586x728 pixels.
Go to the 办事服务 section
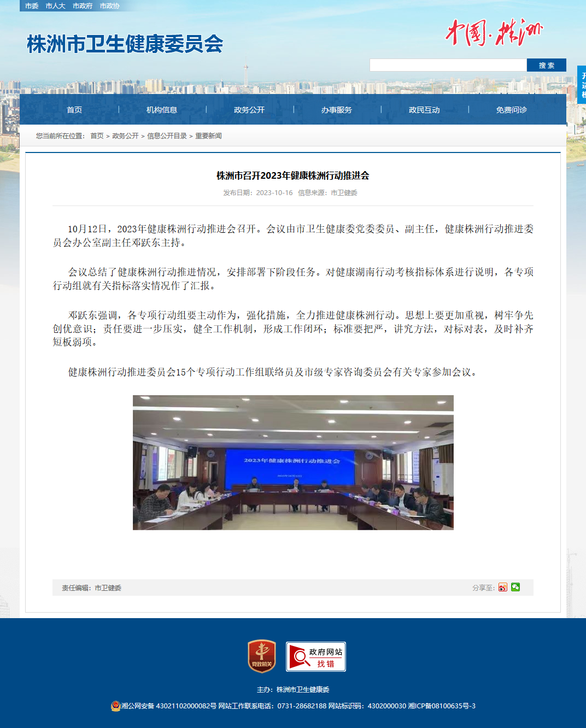click(x=337, y=110)
